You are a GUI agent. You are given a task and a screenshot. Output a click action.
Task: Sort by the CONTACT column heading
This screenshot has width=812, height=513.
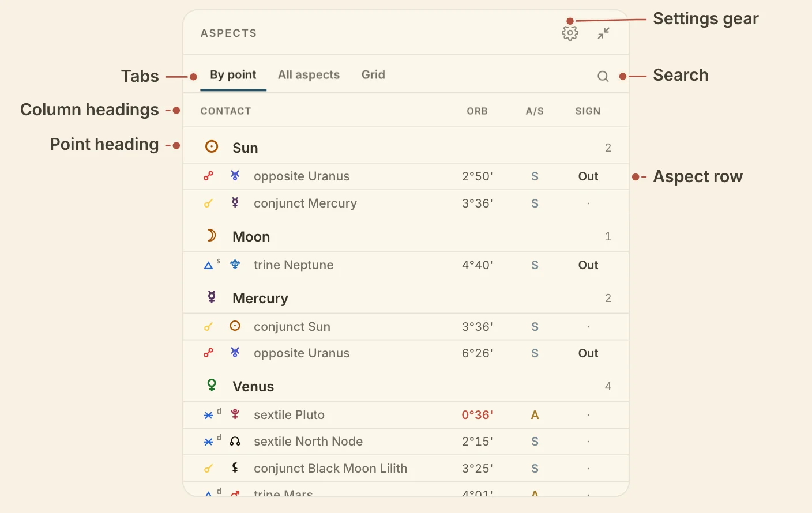(225, 111)
